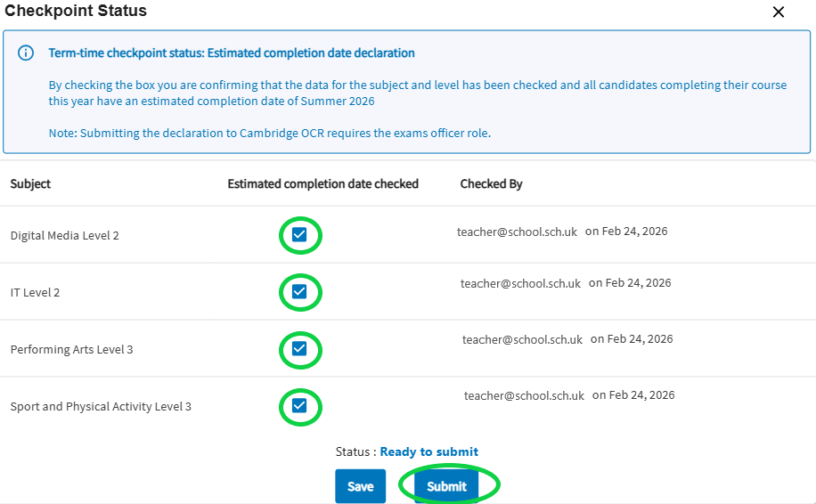Click the Checkpoint Status dialog title
The width and height of the screenshot is (816, 504).
point(76,12)
